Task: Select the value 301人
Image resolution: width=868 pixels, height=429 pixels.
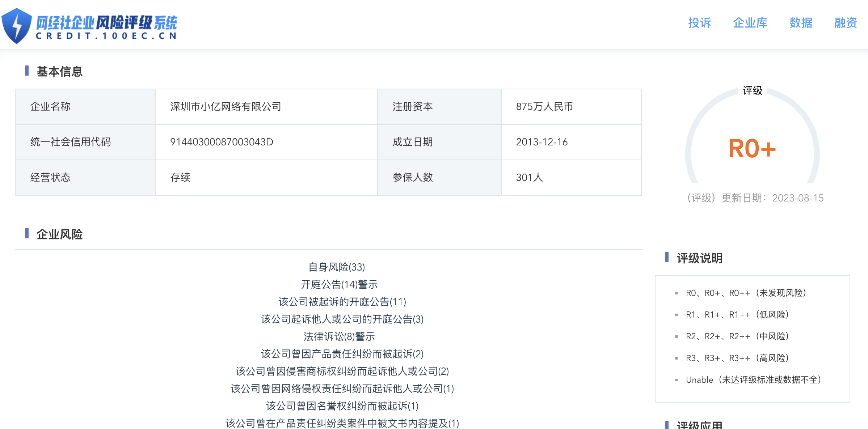Action: (x=529, y=177)
